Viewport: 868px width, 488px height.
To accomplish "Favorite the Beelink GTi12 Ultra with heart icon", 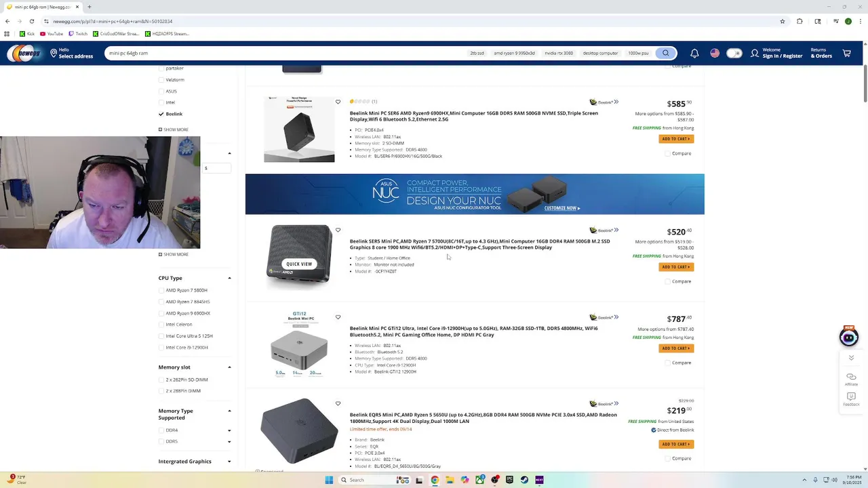I will tap(338, 317).
